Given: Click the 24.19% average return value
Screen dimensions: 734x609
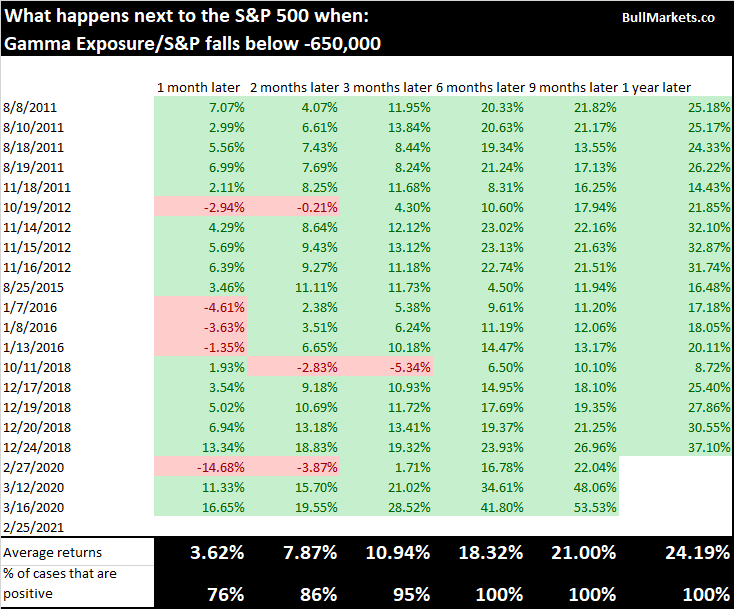Looking at the screenshot, I should 679,553.
